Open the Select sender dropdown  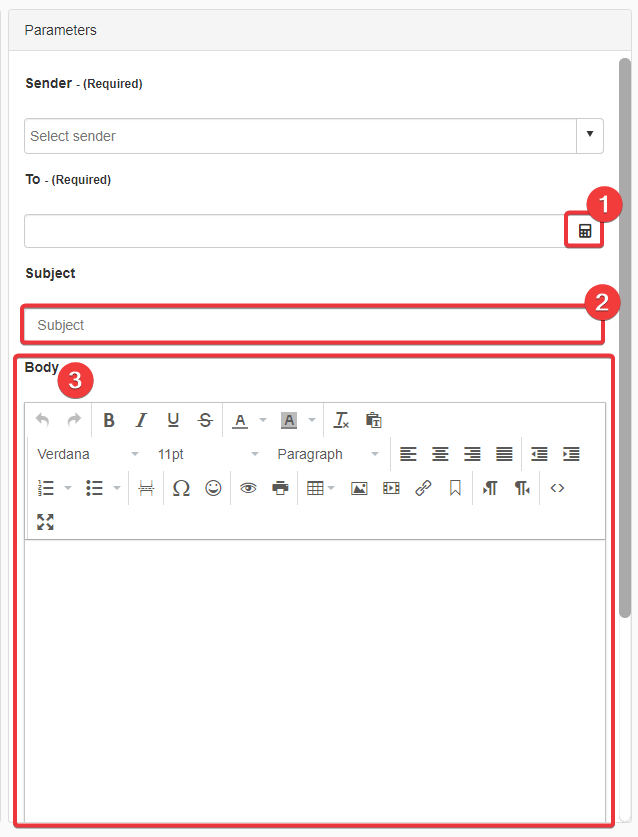[589, 135]
